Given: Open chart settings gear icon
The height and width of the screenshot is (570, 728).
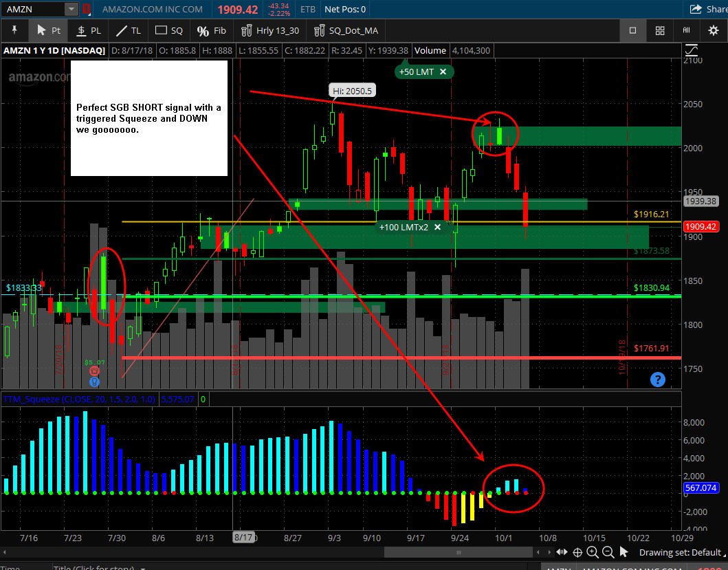Looking at the screenshot, I should pos(713,31).
